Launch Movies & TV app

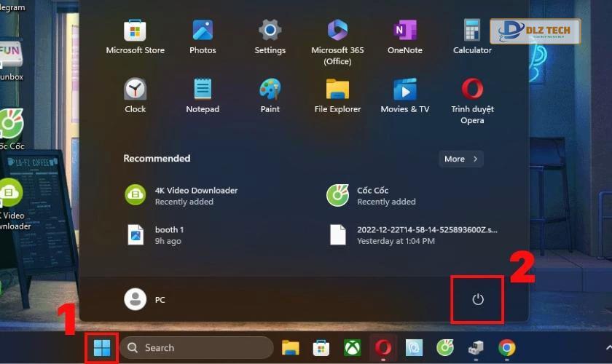coord(405,95)
